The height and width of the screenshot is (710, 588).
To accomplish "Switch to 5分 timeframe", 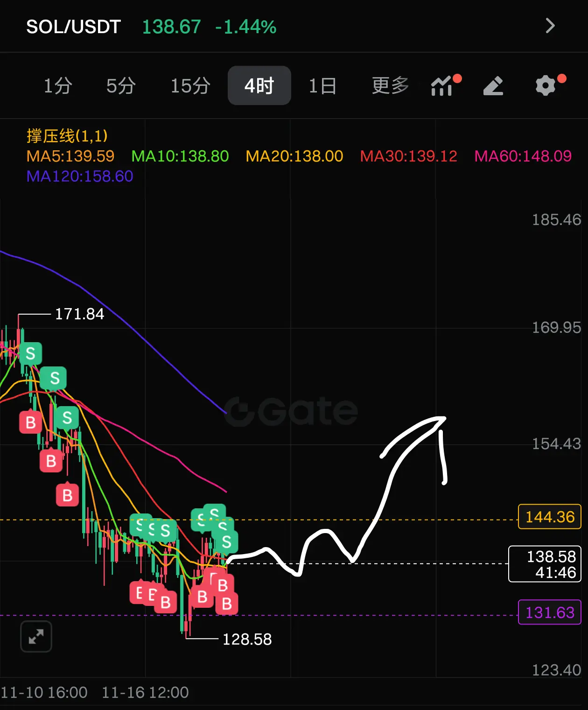I will (121, 86).
